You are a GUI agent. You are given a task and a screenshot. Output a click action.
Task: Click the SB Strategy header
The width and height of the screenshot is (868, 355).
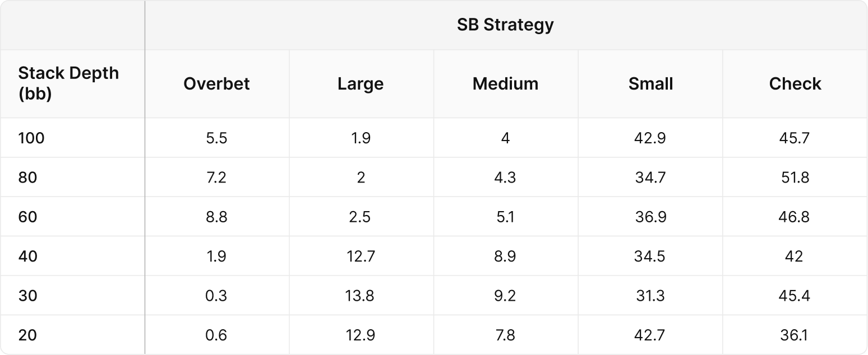click(x=505, y=25)
